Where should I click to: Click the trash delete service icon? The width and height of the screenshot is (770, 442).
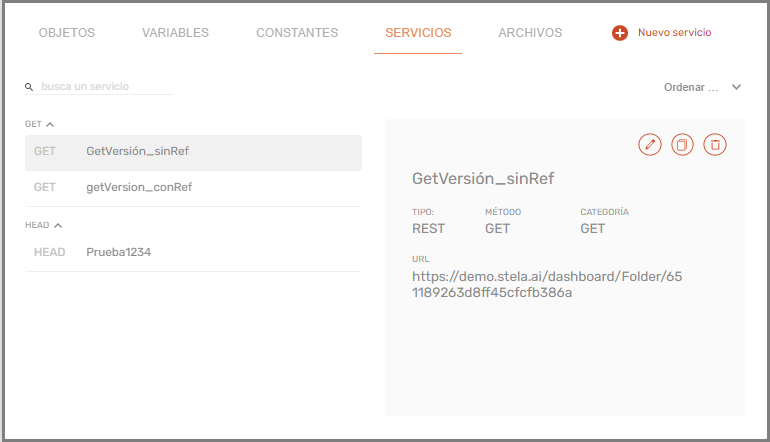(715, 144)
